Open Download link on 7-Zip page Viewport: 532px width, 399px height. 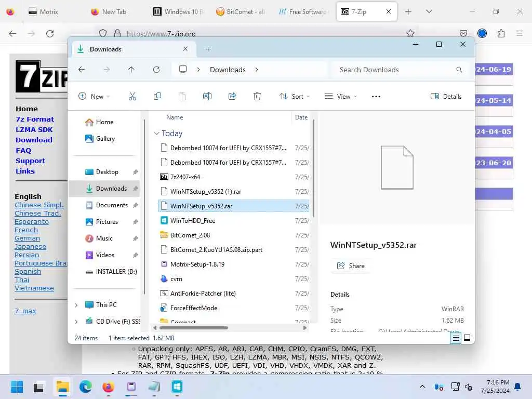coord(34,140)
